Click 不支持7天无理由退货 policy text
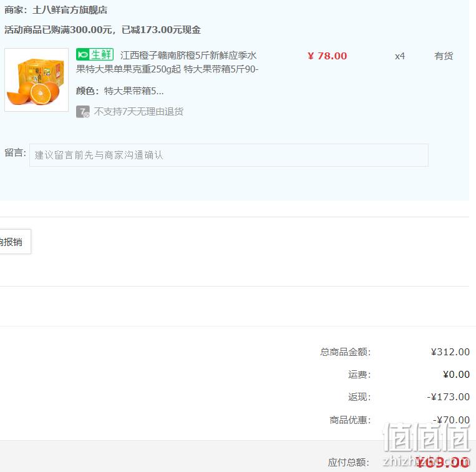 (x=138, y=112)
